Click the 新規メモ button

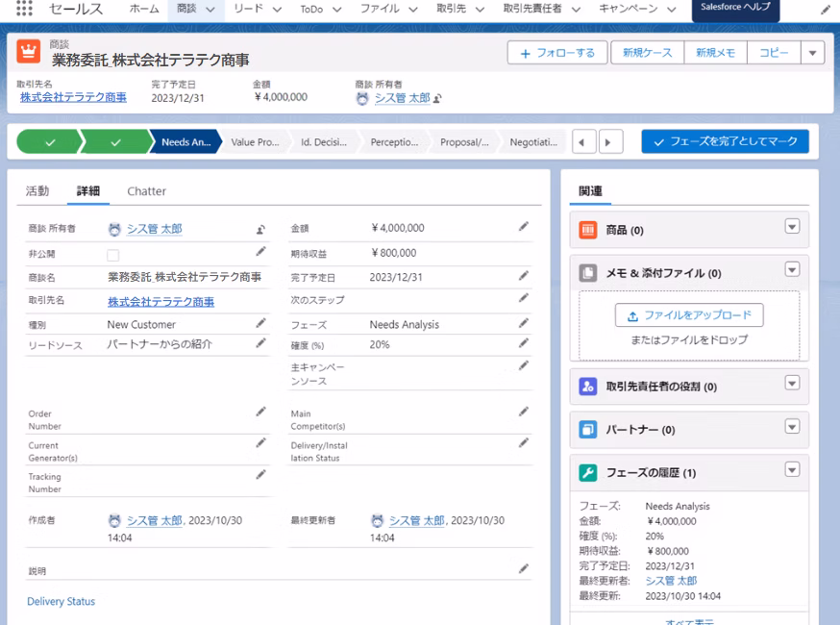pyautogui.click(x=715, y=53)
